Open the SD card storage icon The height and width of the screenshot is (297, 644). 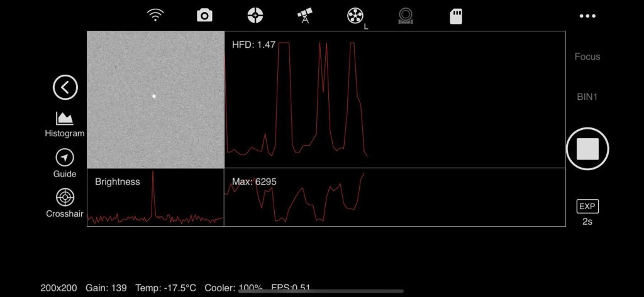point(456,16)
